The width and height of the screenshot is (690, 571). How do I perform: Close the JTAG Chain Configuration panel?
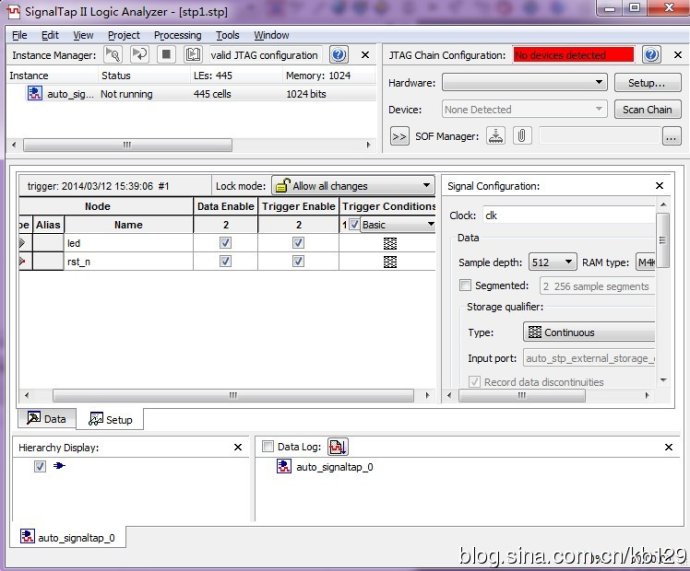pos(678,55)
